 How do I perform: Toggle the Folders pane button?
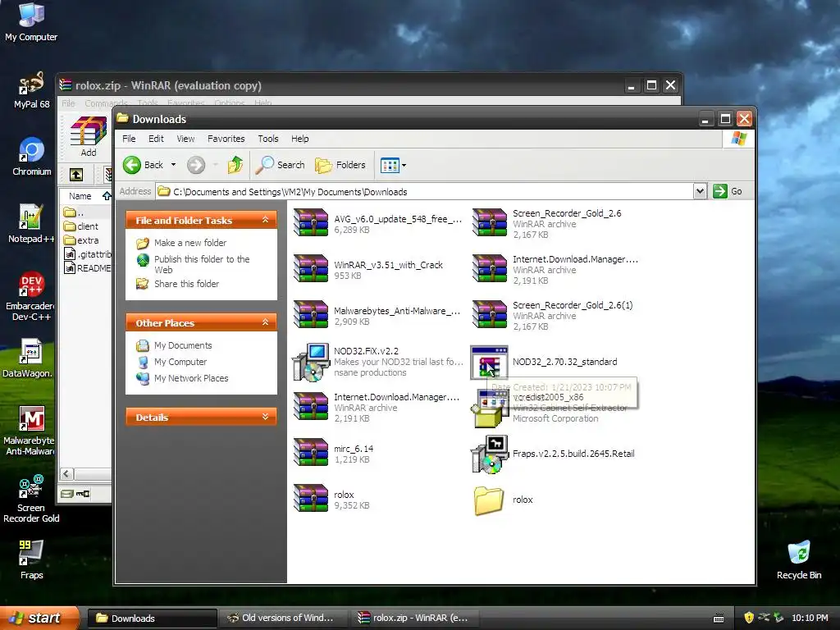tap(340, 165)
